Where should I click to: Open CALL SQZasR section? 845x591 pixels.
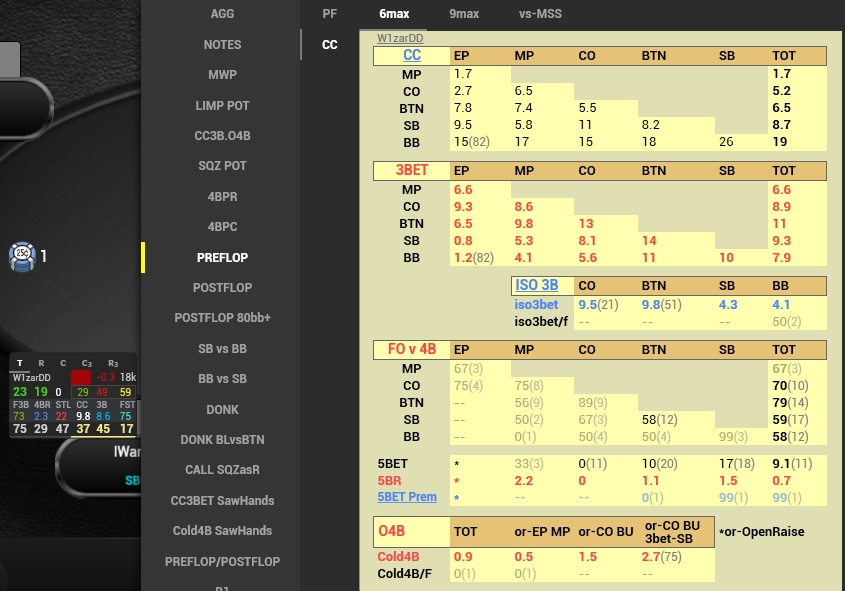coord(222,470)
